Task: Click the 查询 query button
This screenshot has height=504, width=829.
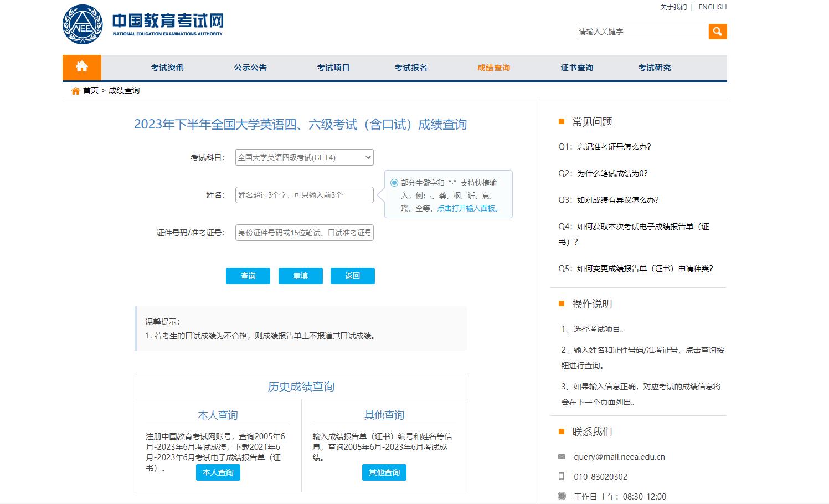Action: click(248, 275)
